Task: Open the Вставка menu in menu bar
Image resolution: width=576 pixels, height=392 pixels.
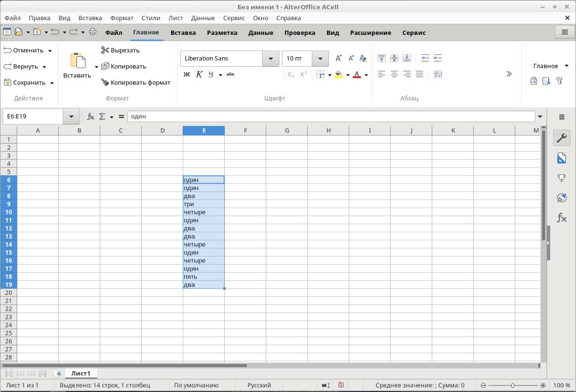Action: pyautogui.click(x=90, y=18)
